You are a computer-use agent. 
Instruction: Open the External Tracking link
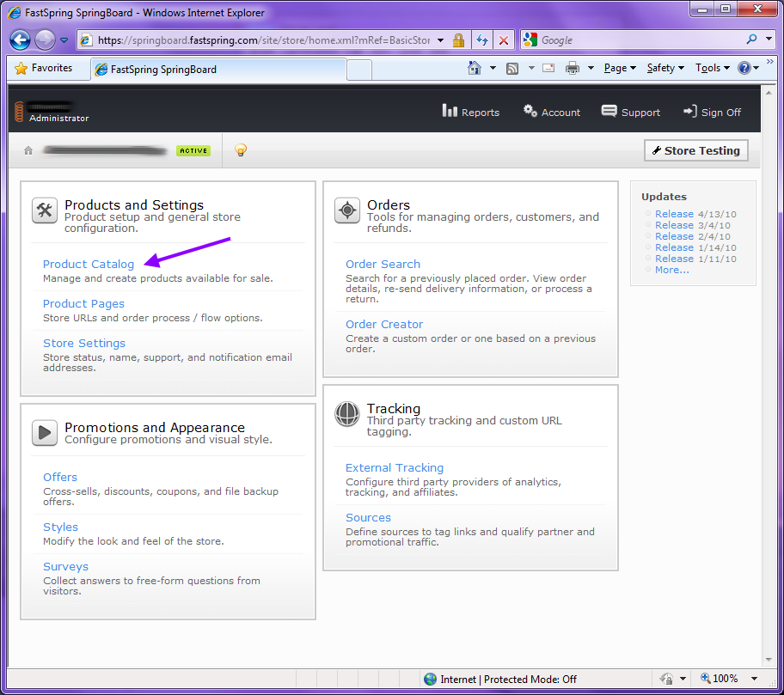(x=395, y=467)
